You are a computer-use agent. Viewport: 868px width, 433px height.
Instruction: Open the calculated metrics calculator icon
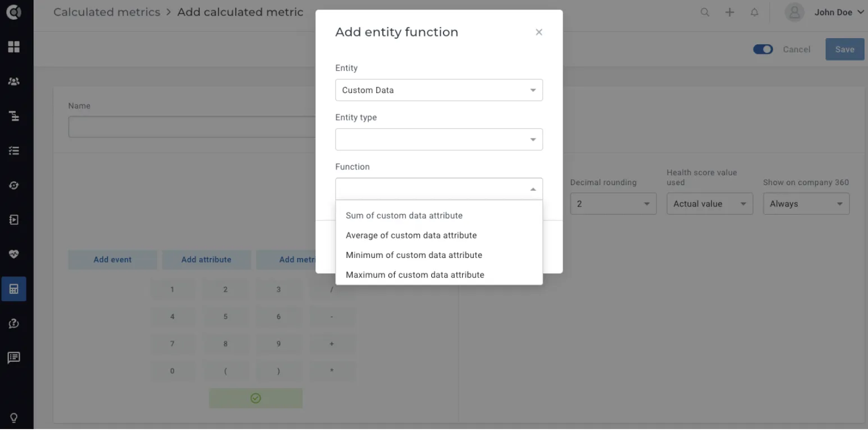(13, 289)
